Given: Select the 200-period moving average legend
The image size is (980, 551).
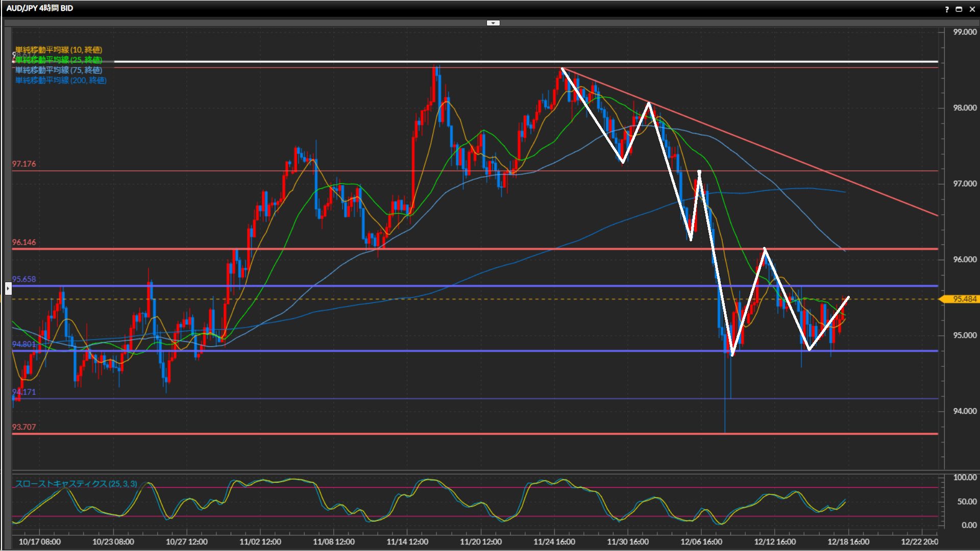Looking at the screenshot, I should point(61,80).
